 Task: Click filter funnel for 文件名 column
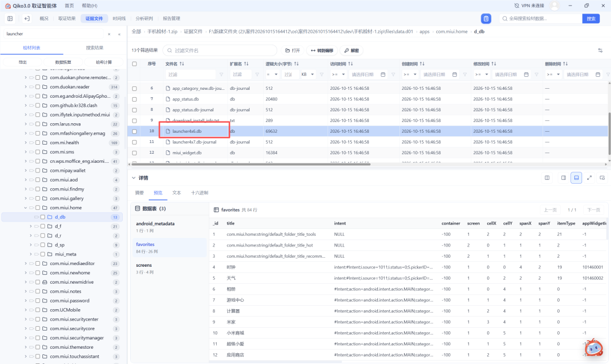click(221, 75)
